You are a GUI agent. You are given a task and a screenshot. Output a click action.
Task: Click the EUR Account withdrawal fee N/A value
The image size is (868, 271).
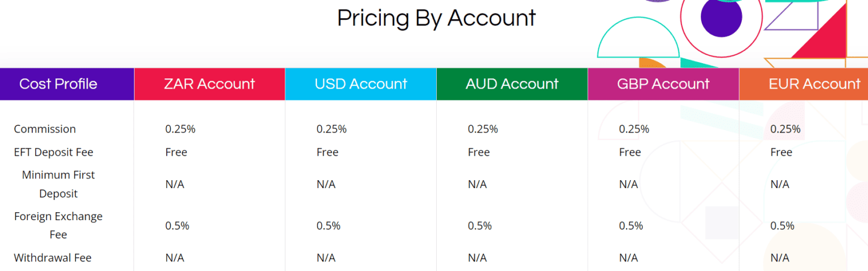pyautogui.click(x=780, y=257)
